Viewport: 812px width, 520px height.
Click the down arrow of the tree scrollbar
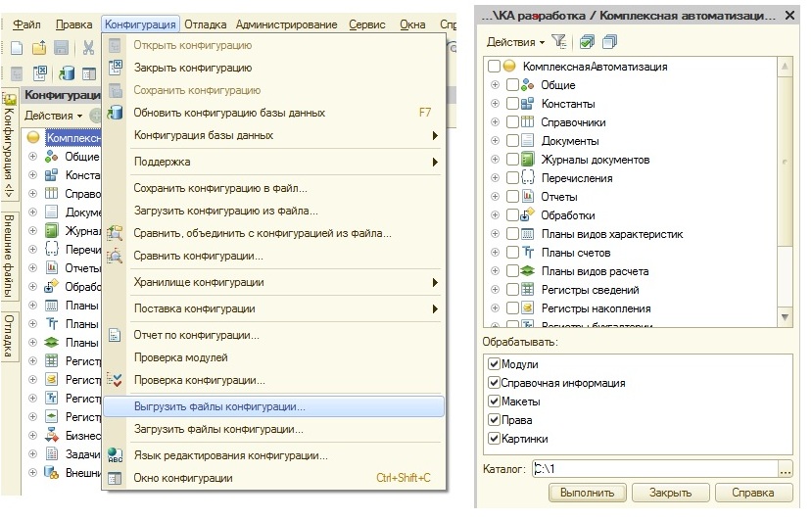(x=785, y=318)
